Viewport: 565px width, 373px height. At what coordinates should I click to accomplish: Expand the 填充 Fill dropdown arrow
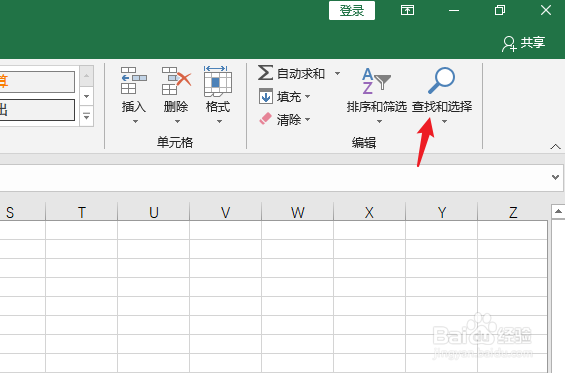tap(307, 97)
